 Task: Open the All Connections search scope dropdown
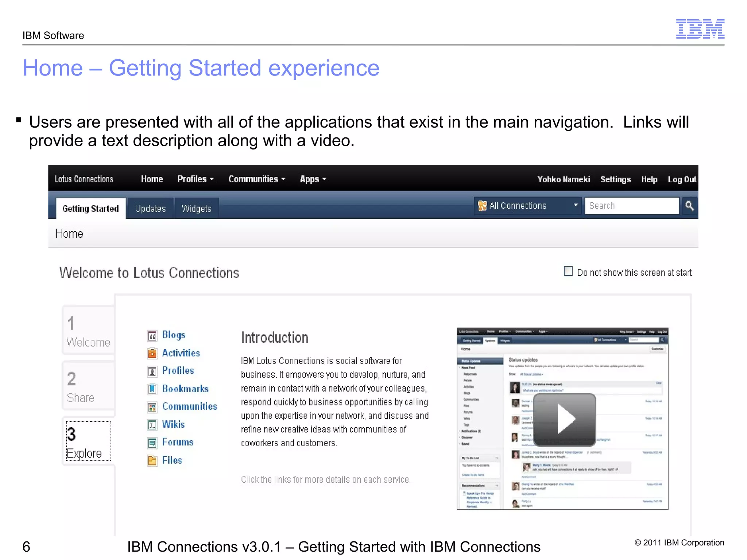(x=527, y=206)
